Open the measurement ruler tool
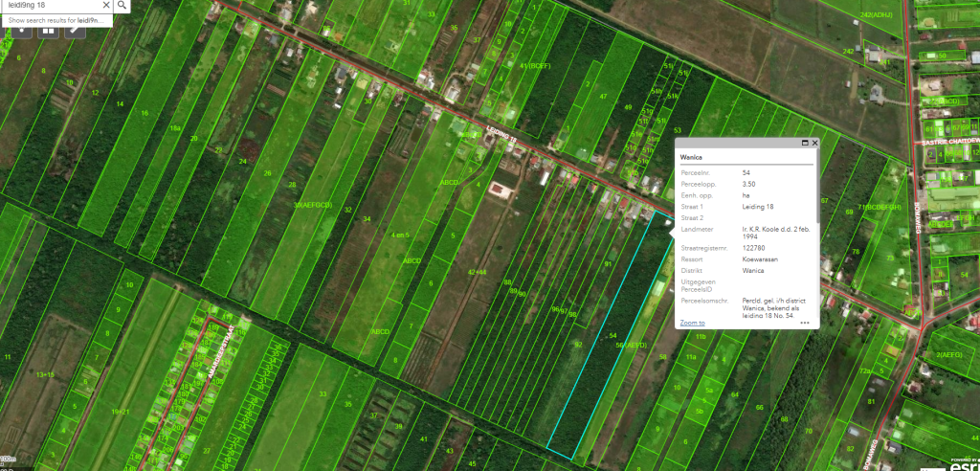 tap(75, 29)
